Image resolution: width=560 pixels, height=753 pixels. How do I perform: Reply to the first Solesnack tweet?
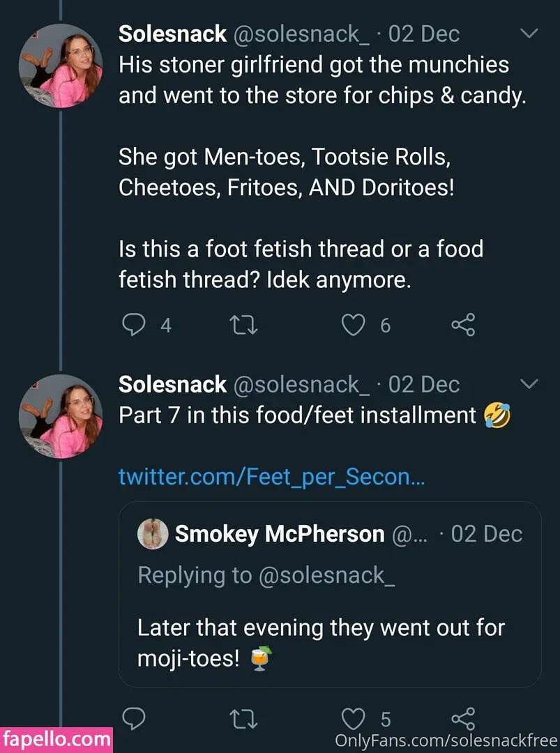[x=134, y=325]
